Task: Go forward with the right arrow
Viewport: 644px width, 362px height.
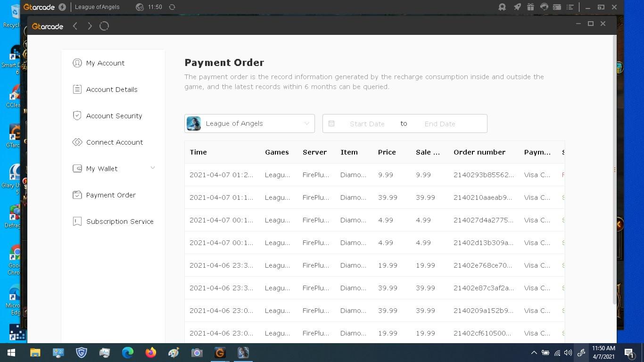Action: click(90, 26)
